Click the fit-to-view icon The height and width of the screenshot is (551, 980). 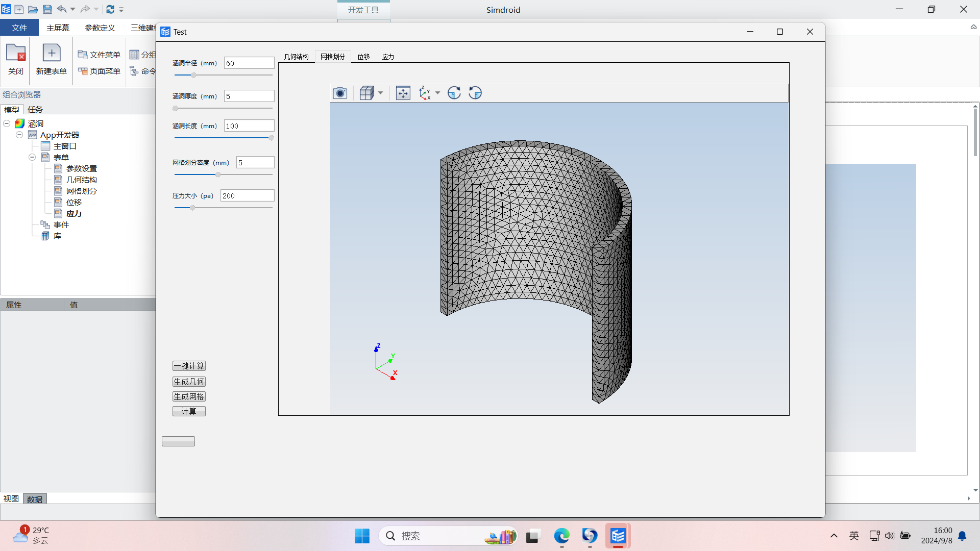pos(403,93)
